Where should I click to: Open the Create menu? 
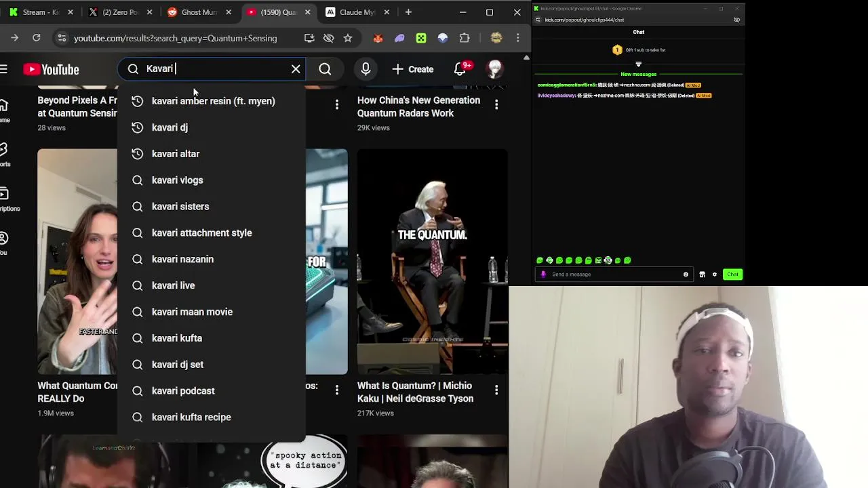[x=412, y=69]
